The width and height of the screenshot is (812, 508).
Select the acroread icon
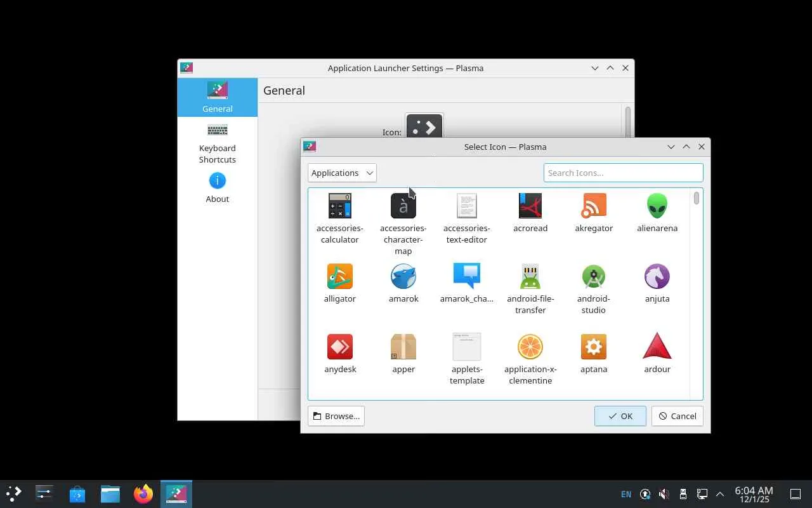coord(530,206)
